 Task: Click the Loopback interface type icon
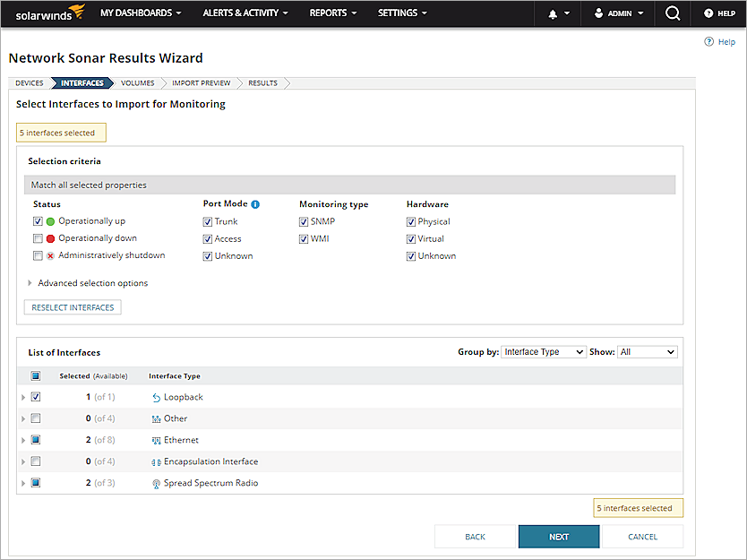[x=158, y=397]
